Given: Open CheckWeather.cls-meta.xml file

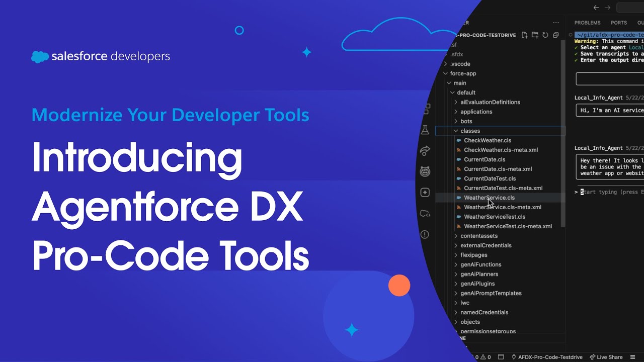Looking at the screenshot, I should (501, 150).
